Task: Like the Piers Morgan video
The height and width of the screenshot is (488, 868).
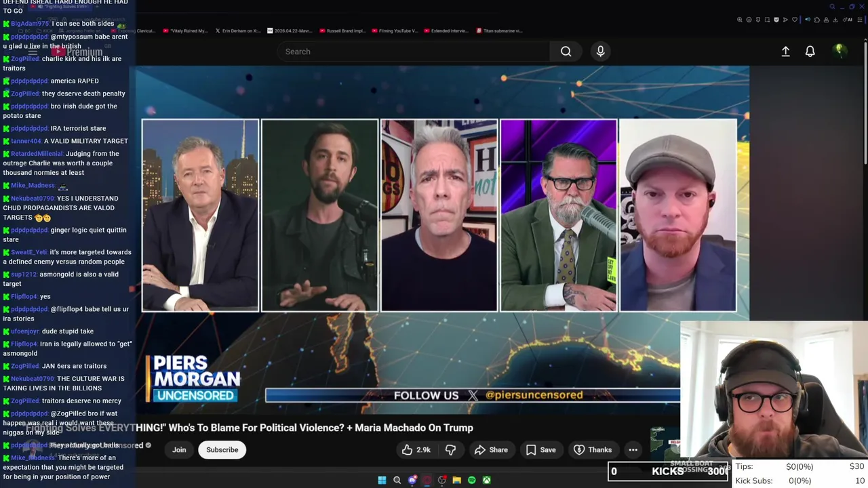Action: 416,449
